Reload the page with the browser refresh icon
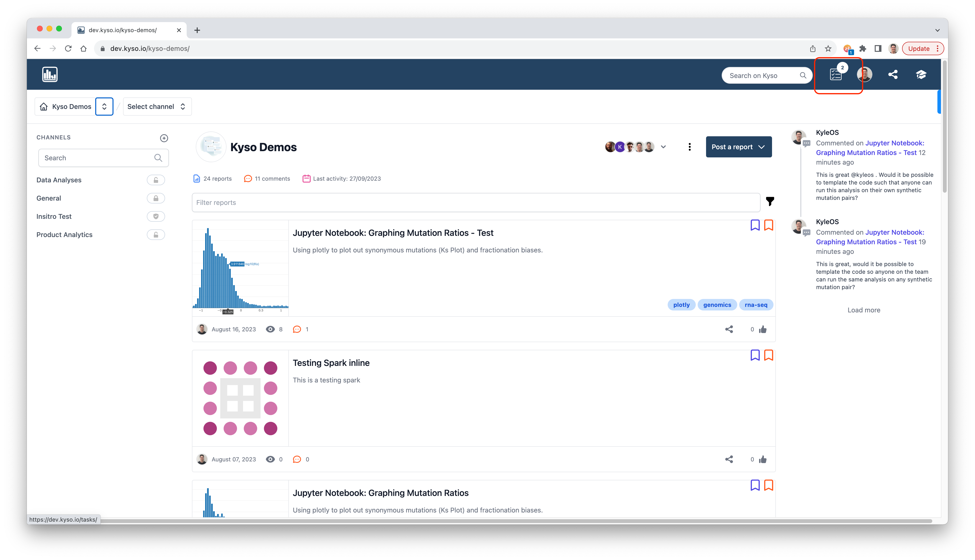The height and width of the screenshot is (560, 975). (68, 48)
